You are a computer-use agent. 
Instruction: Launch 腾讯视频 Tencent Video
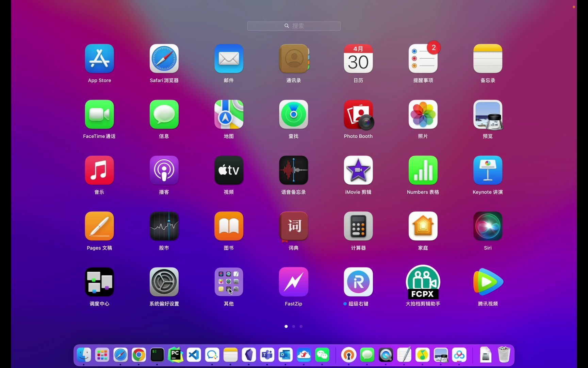(488, 282)
